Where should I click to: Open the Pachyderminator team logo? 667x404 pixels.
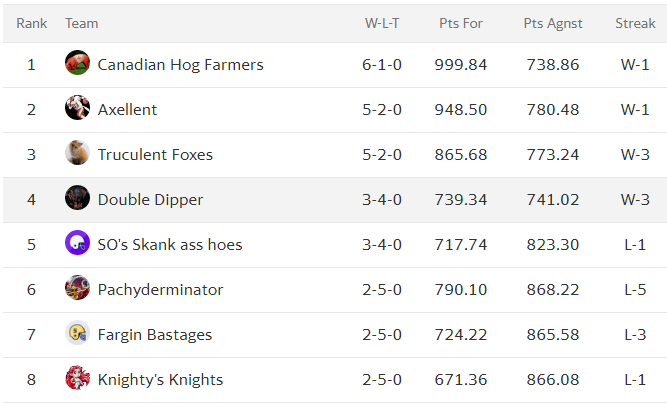[x=77, y=287]
